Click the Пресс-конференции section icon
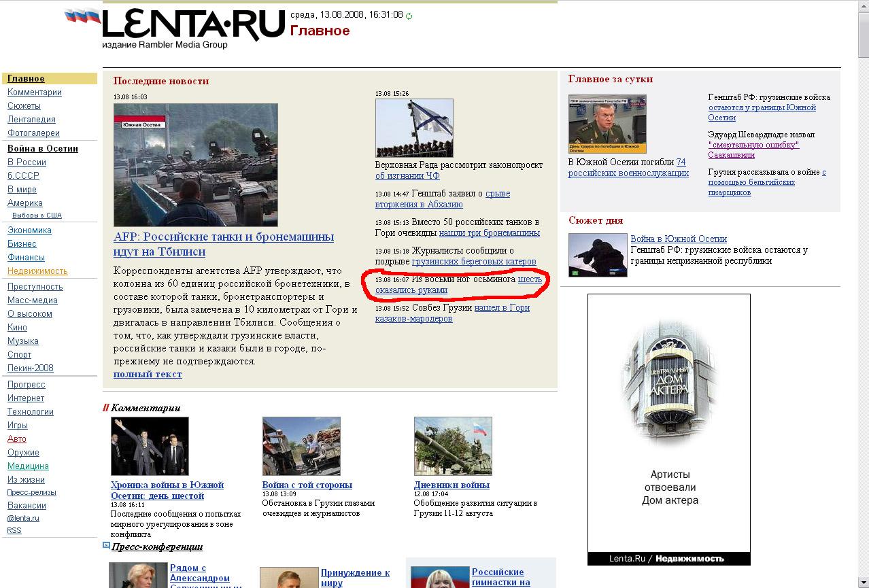 point(106,545)
